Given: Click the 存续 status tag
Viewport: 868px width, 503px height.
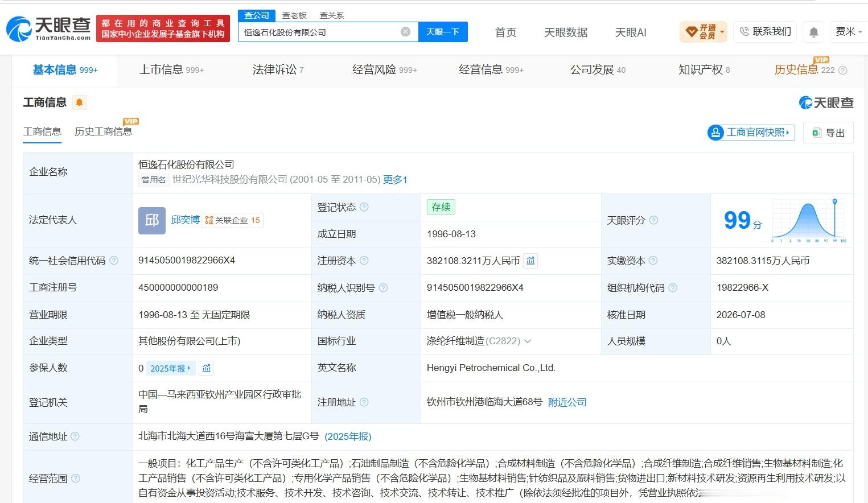Looking at the screenshot, I should tap(441, 207).
